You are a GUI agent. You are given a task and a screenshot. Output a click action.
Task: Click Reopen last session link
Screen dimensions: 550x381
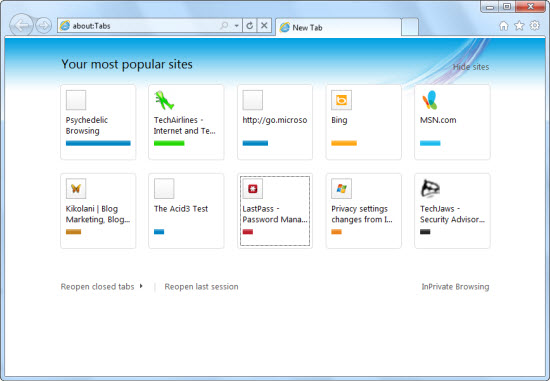tap(201, 287)
